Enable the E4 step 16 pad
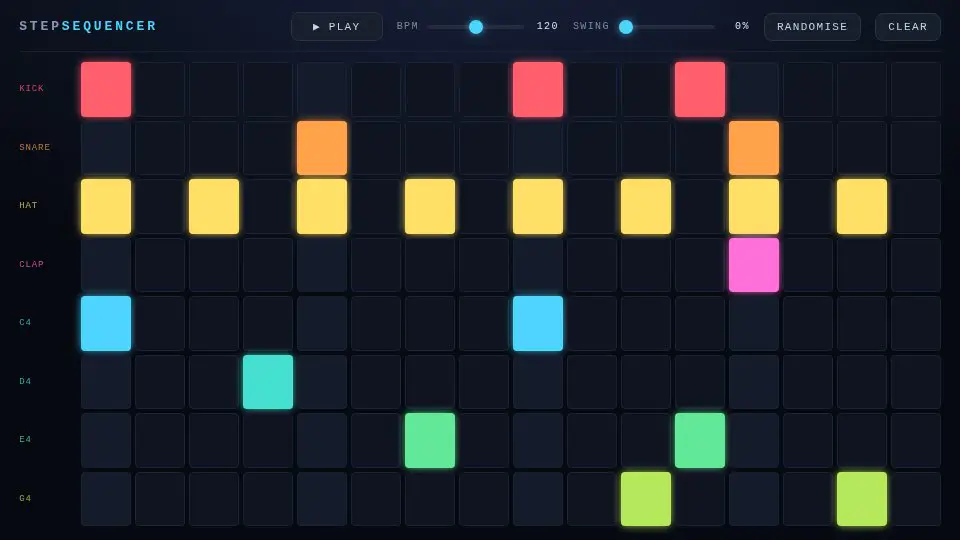The image size is (960, 540). coord(916,440)
